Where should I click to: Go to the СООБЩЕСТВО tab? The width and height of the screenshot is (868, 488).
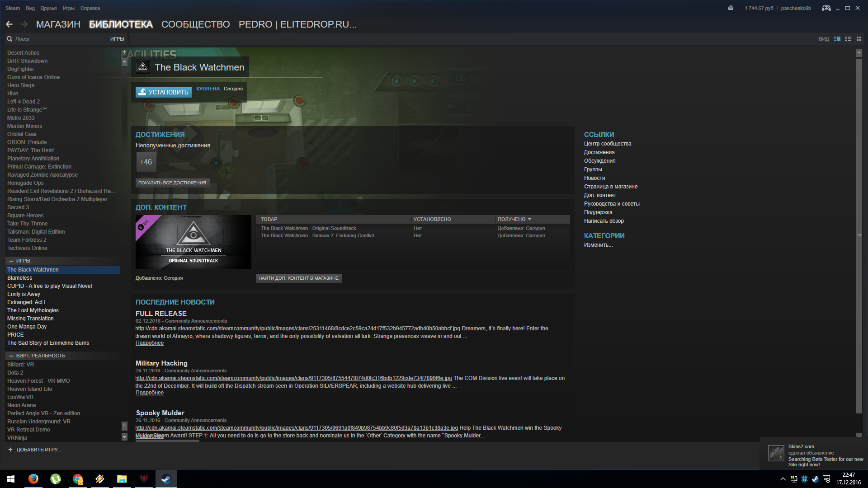196,24
